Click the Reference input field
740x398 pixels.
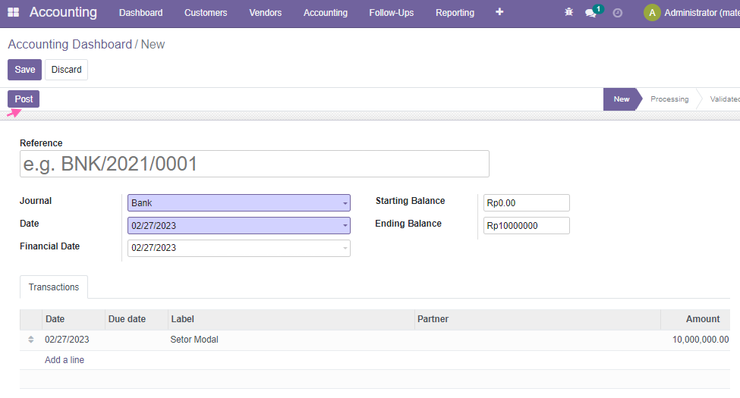254,164
